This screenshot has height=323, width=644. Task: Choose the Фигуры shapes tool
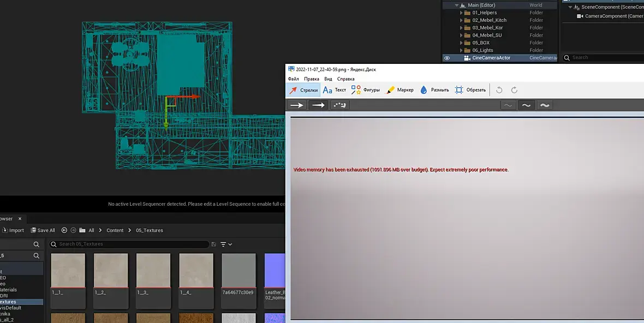366,90
